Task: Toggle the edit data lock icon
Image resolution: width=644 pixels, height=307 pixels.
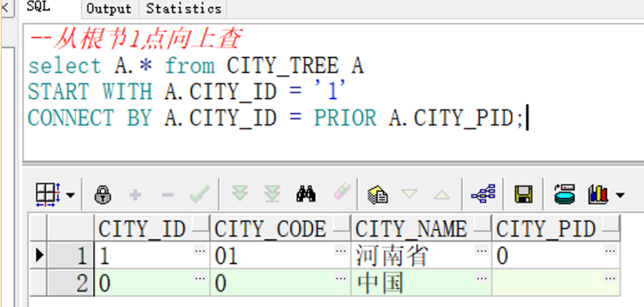Action: [103, 194]
